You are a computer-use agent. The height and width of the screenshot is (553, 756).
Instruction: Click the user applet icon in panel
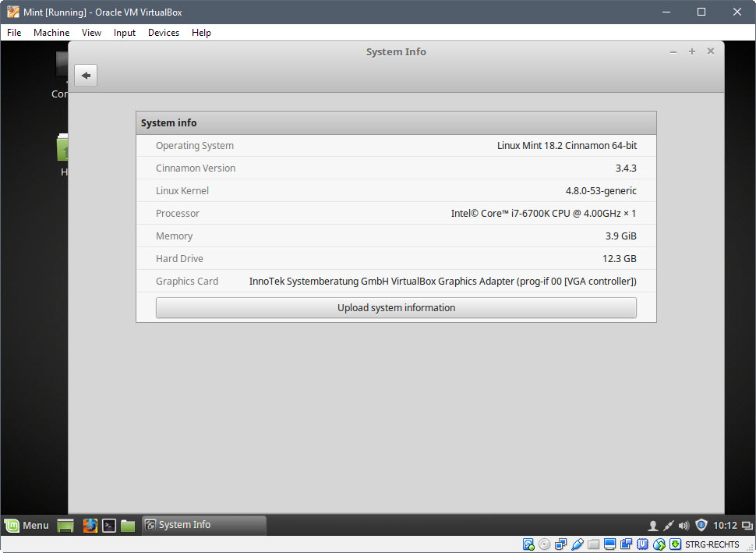pyautogui.click(x=653, y=526)
